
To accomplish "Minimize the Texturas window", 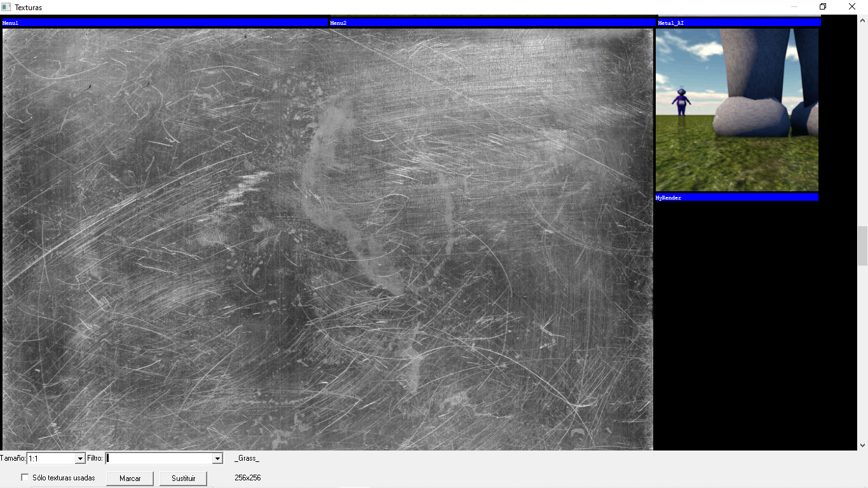I will click(x=794, y=7).
